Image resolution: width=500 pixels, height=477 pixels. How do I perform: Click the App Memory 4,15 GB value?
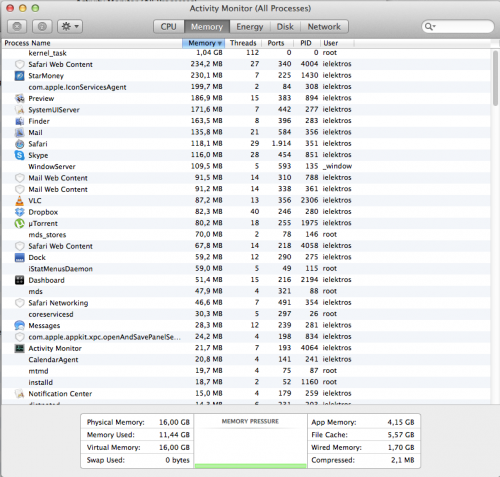(x=401, y=422)
